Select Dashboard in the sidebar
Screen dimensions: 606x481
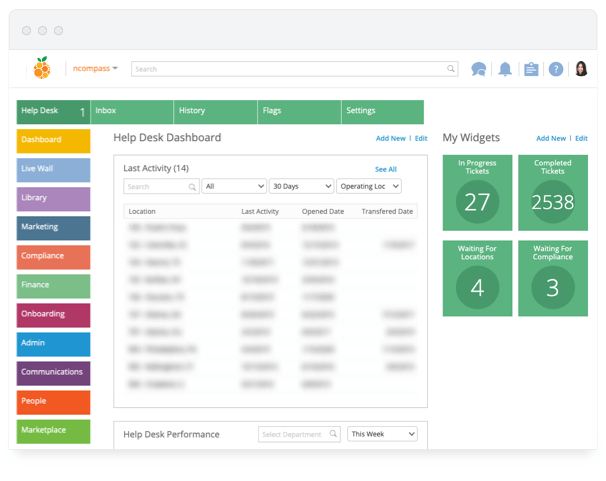coord(53,141)
